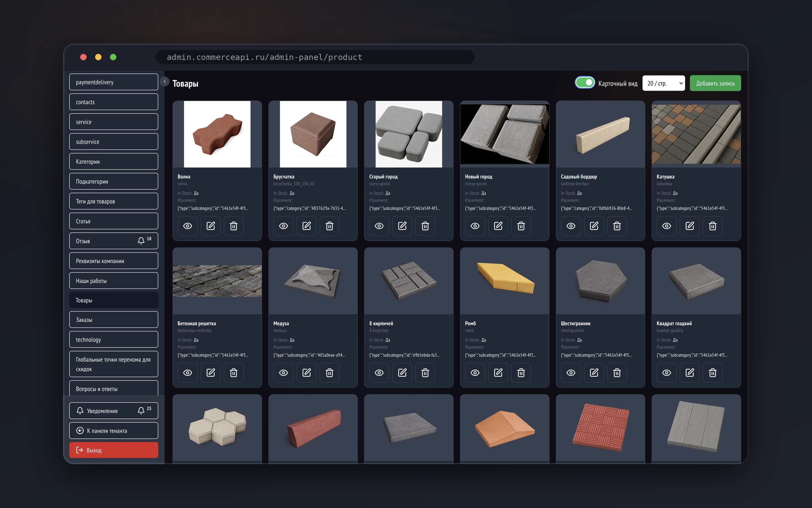Click the red Выход logout button
Image resolution: width=812 pixels, height=508 pixels.
tap(114, 450)
